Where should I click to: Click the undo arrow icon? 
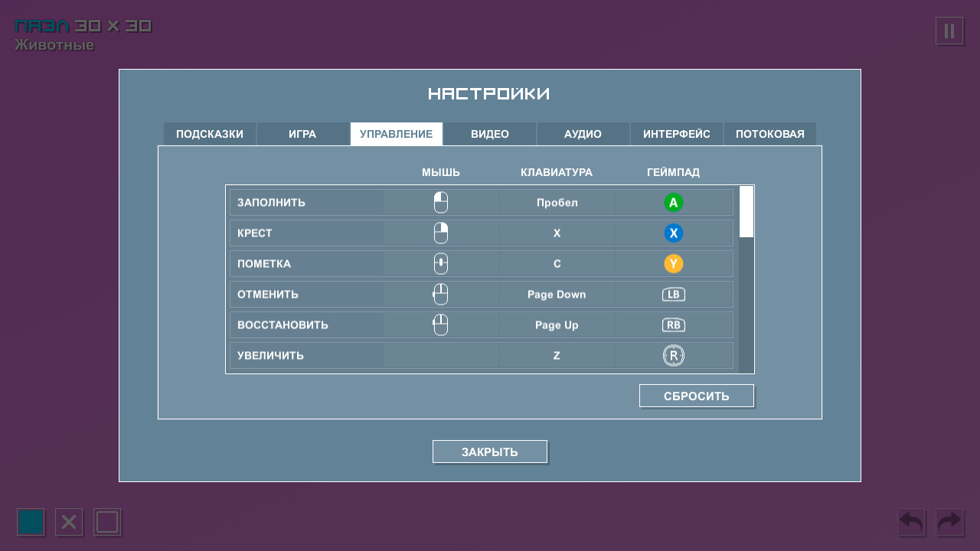(x=911, y=522)
